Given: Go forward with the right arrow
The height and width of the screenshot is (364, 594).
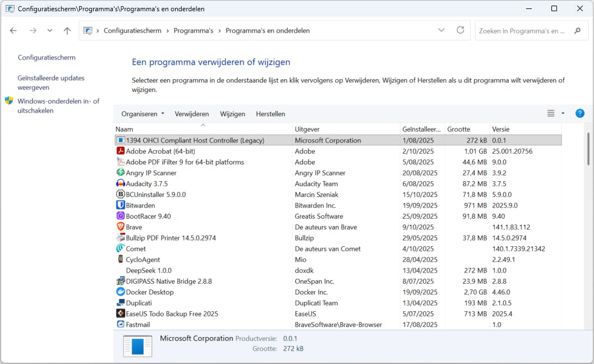Looking at the screenshot, I should click(x=33, y=31).
